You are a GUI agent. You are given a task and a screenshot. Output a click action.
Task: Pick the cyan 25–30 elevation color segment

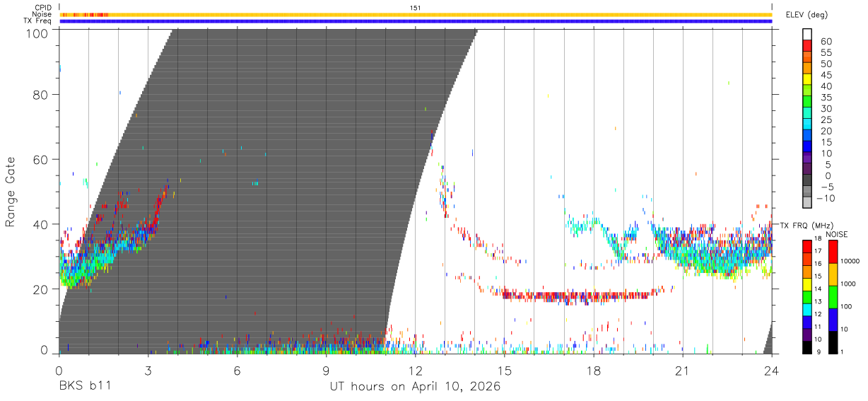tap(807, 114)
